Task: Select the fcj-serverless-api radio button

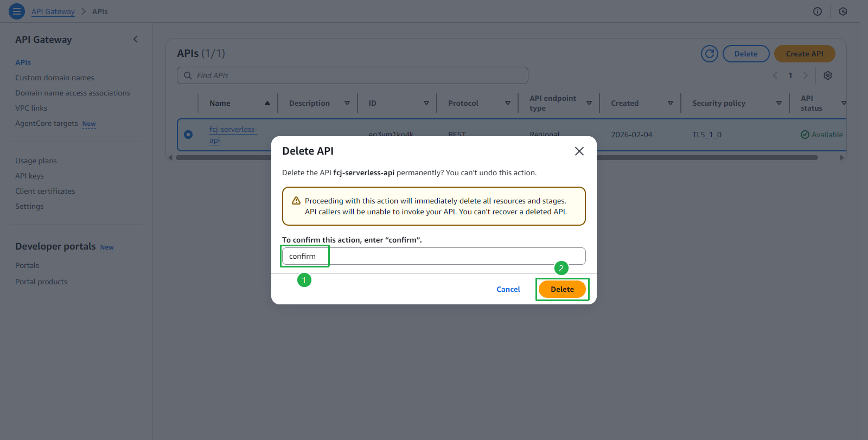Action: [x=188, y=135]
